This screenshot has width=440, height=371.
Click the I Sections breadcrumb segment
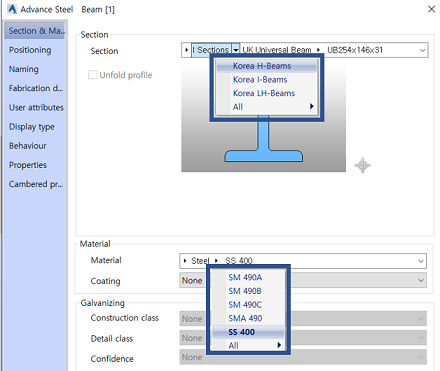pyautogui.click(x=211, y=50)
